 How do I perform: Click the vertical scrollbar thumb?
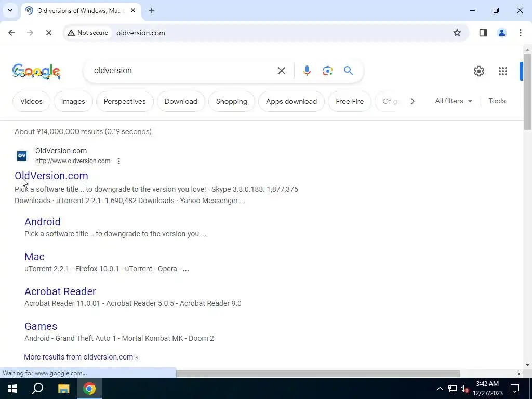pos(527,91)
